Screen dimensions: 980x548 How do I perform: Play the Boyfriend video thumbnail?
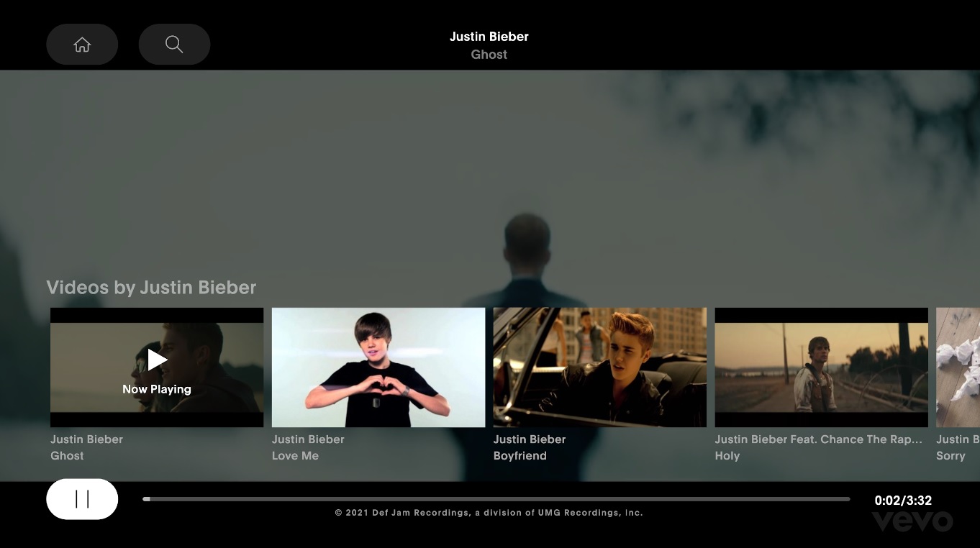coord(600,367)
